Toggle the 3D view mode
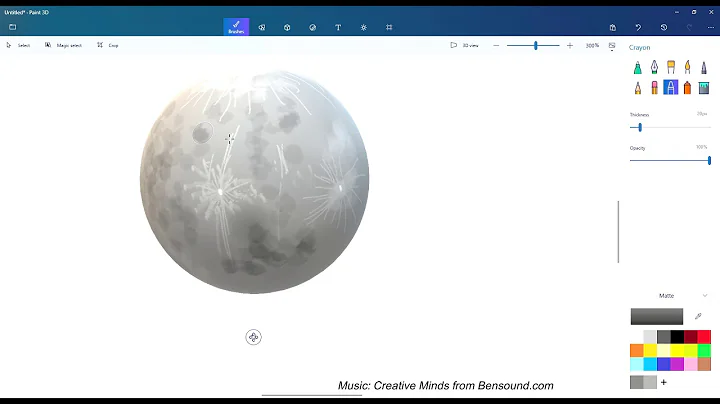The height and width of the screenshot is (404, 720). 464,45
